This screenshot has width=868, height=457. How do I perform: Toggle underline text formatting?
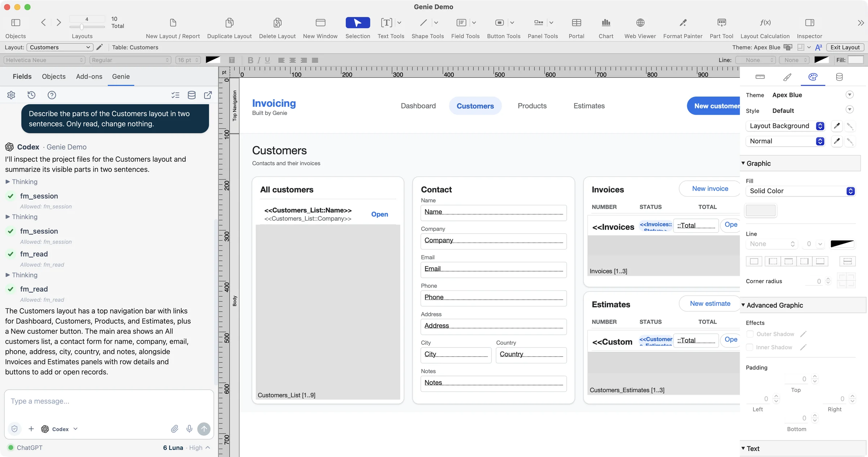[267, 60]
